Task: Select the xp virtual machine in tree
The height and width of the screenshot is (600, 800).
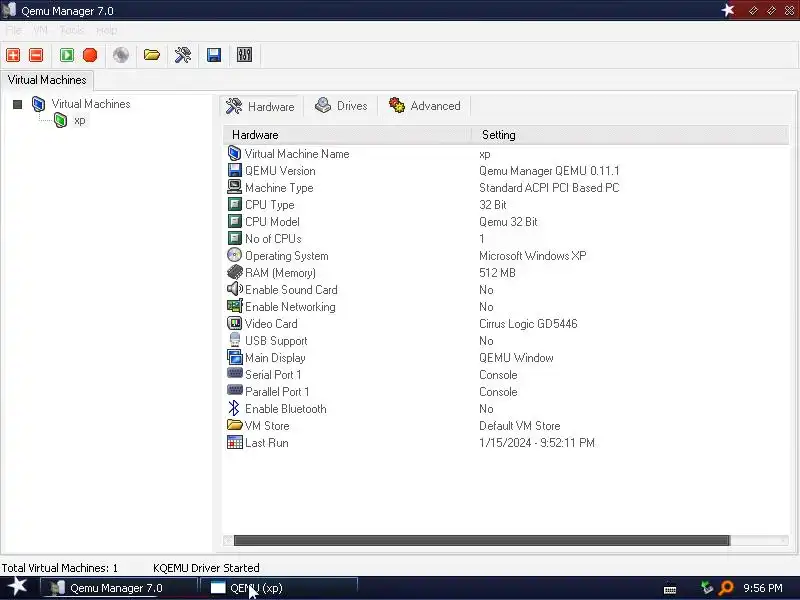Action: coord(80,120)
